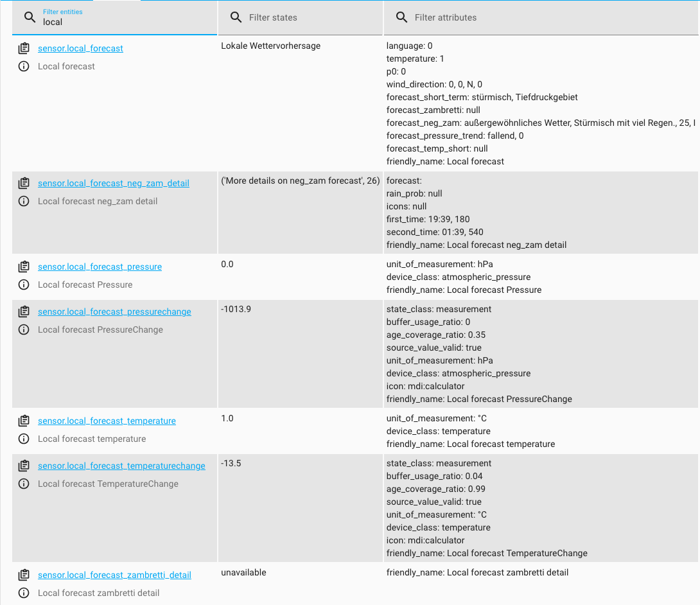Select sensor.local_forecast_temperature entity link
Screen dimensions: 700x605
(107, 421)
